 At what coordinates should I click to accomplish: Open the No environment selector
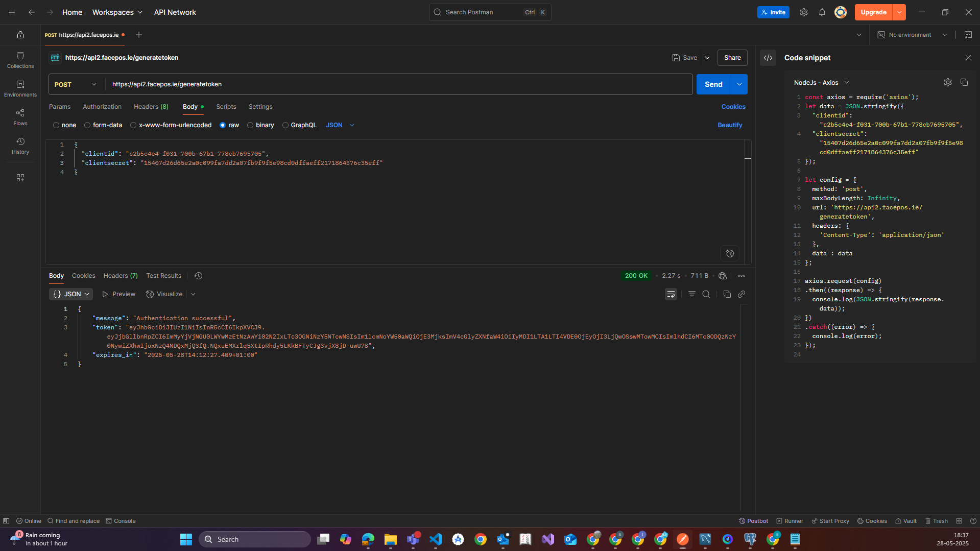tap(913, 35)
